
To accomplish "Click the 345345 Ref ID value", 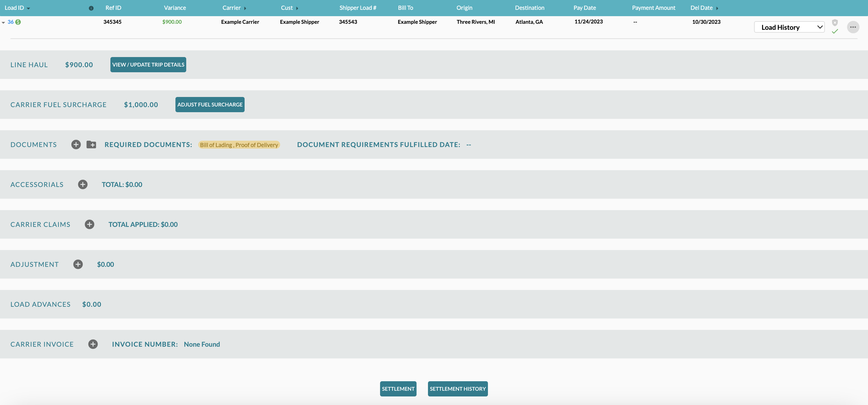I will (x=112, y=22).
